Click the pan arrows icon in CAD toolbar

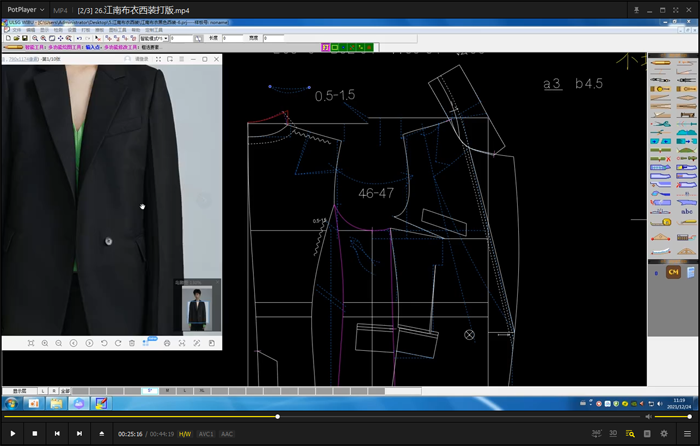tap(60, 38)
